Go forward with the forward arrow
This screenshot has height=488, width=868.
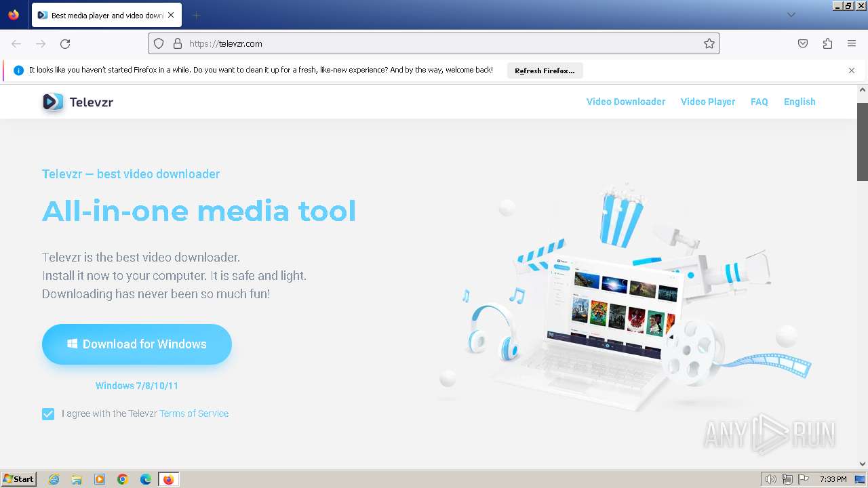[41, 43]
